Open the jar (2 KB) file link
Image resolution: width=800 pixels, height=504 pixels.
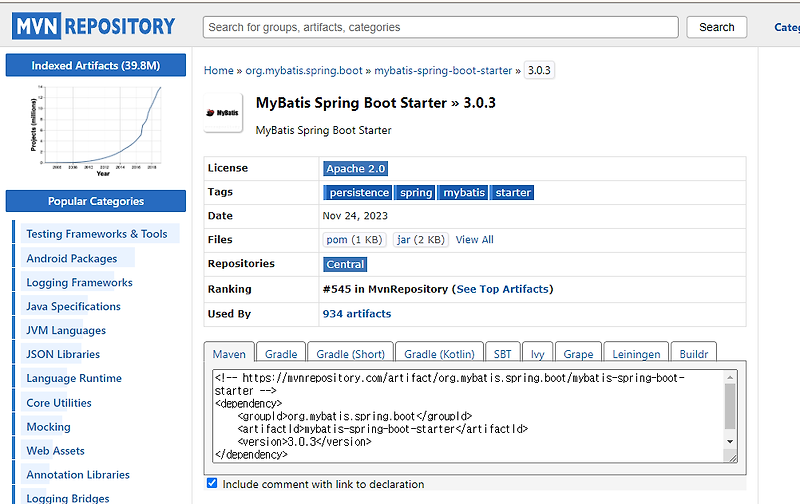pos(421,240)
